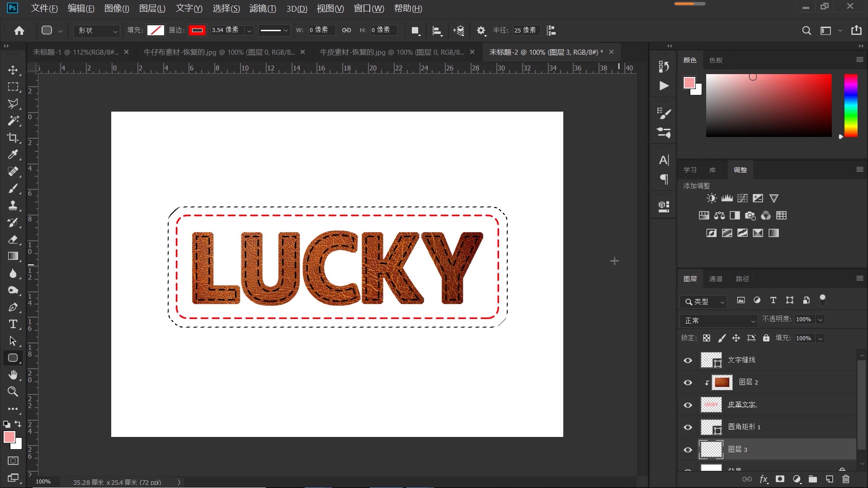Image resolution: width=868 pixels, height=488 pixels.
Task: Select the Move tool
Action: coord(13,70)
